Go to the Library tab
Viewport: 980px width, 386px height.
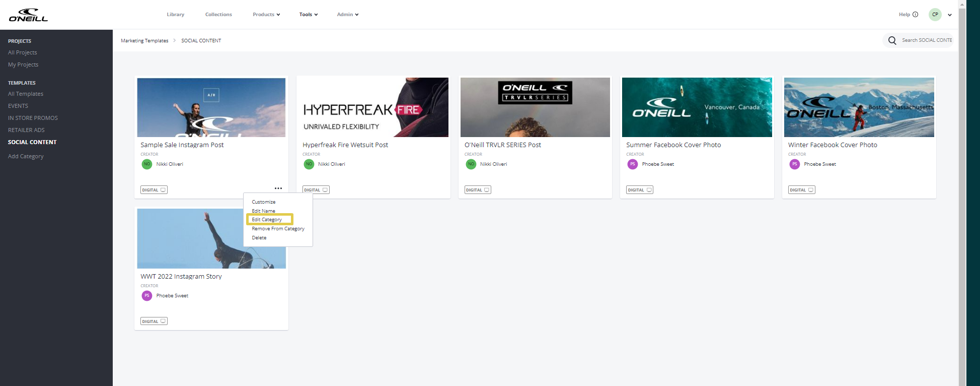(176, 15)
